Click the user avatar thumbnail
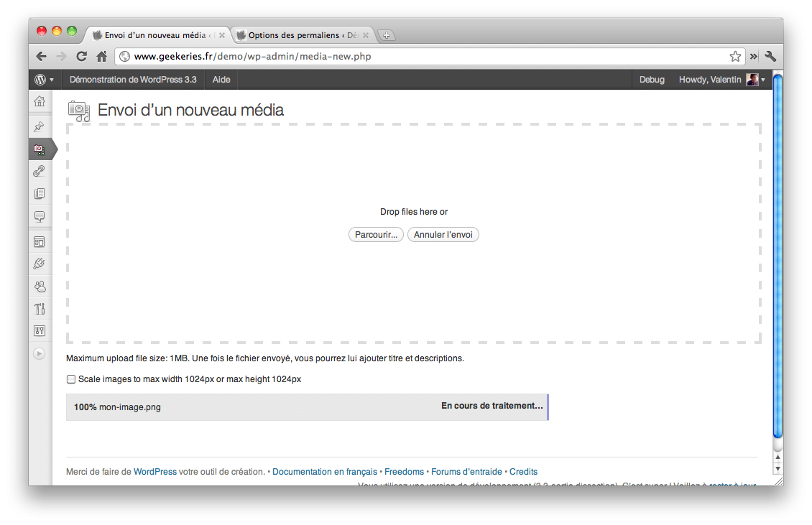This screenshot has width=812, height=525. click(x=752, y=80)
